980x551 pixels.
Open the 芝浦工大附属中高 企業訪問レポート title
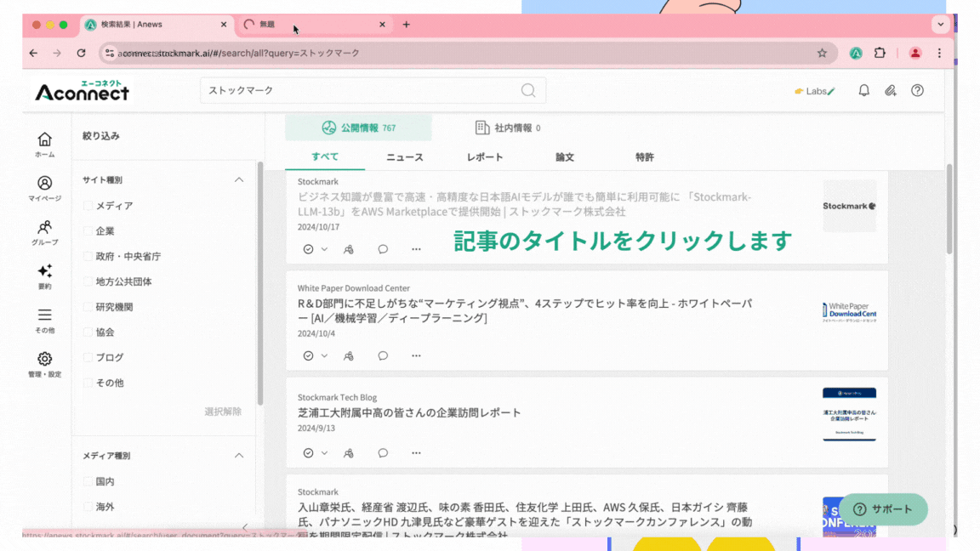(x=409, y=413)
